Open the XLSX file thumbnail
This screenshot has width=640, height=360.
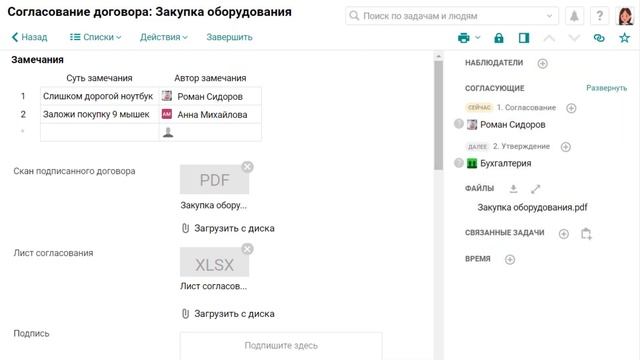(214, 262)
